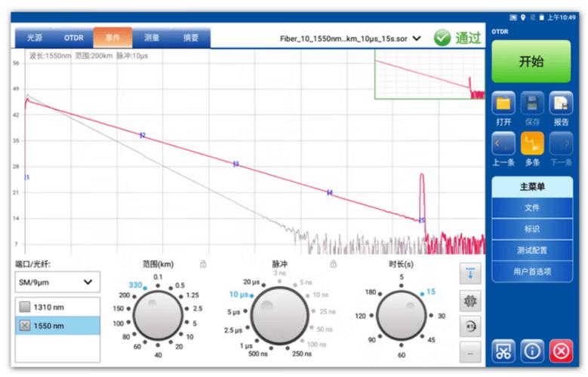This screenshot has height=377, width=588.
Task: Open a file with 打开 folder icon
Action: click(503, 103)
